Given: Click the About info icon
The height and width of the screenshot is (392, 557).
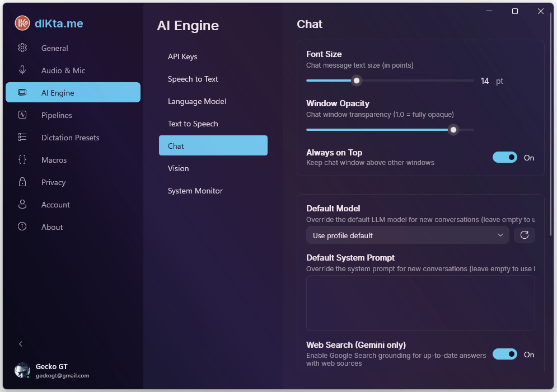Looking at the screenshot, I should tap(22, 226).
